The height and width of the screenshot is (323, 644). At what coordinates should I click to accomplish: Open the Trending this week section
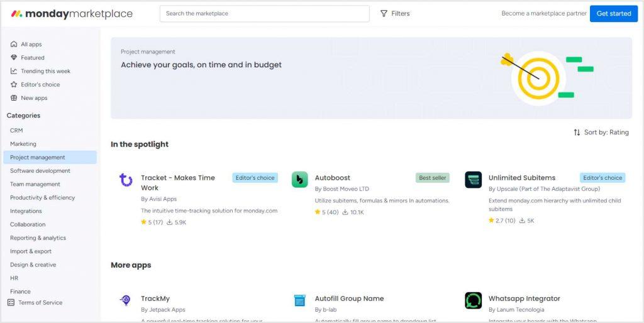(x=45, y=71)
